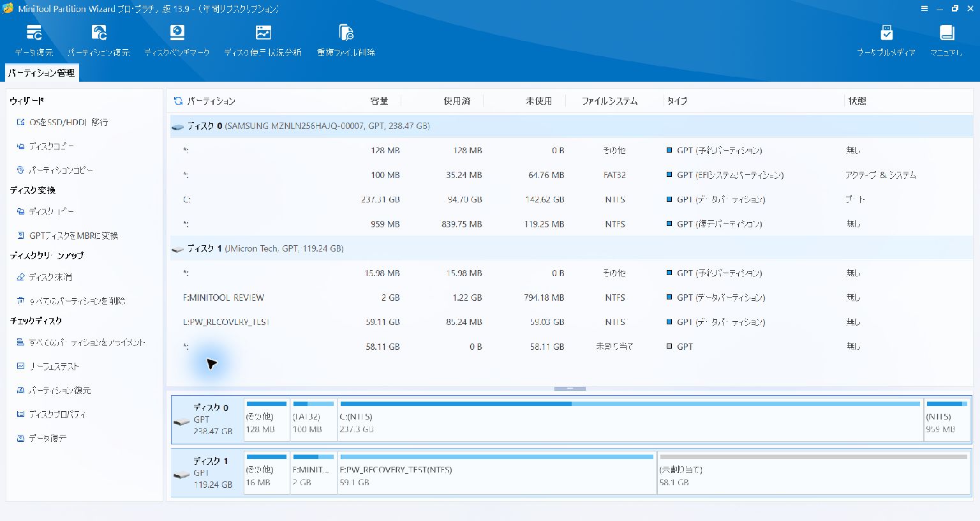
Task: Select GPTディスクをMBRに変換 in the sidebar
Action: click(68, 236)
